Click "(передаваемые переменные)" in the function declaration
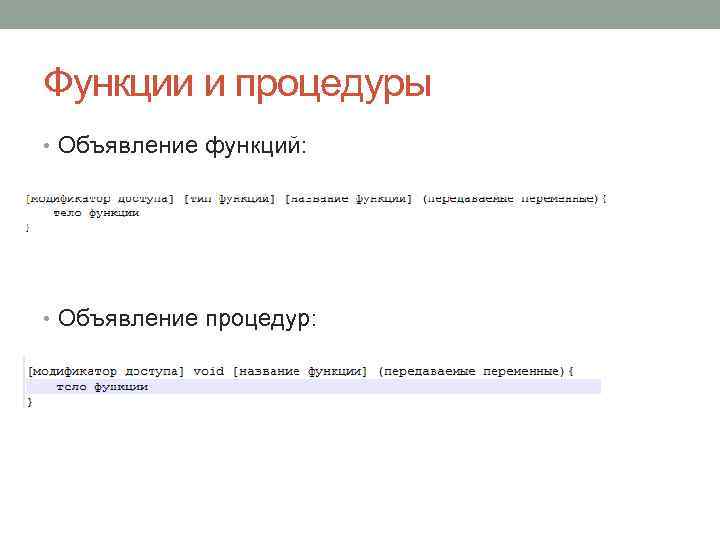The height and width of the screenshot is (540, 720). click(x=510, y=199)
